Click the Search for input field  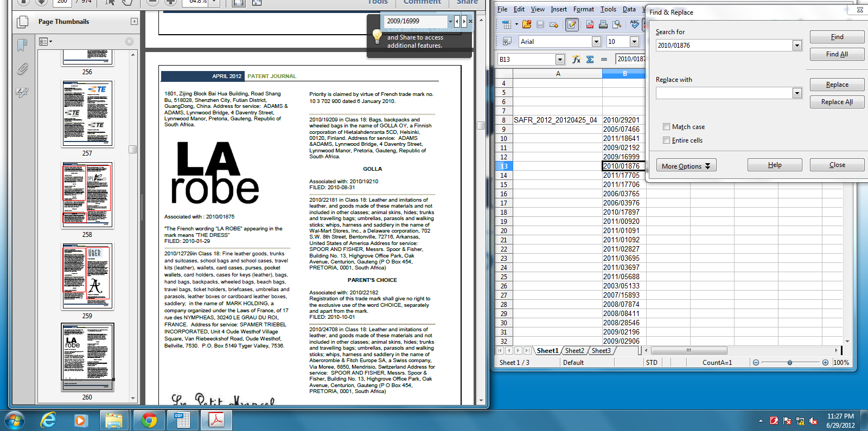[724, 46]
